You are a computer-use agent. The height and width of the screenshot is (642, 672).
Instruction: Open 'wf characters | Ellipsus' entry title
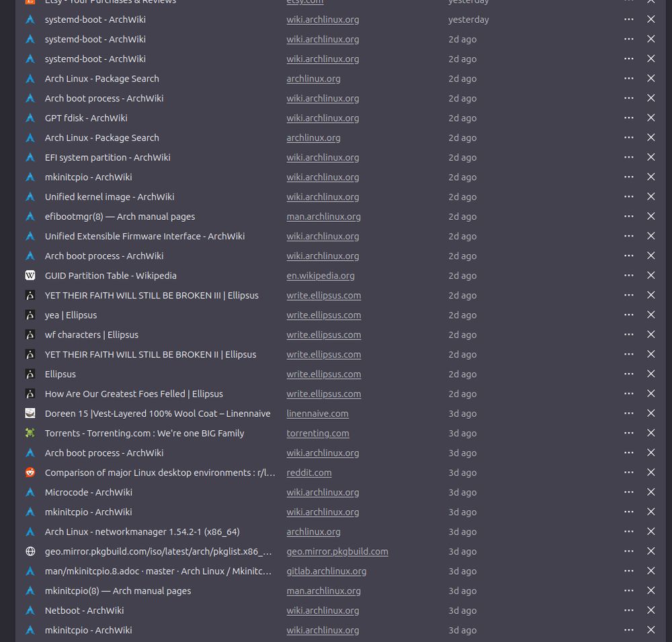coord(91,335)
